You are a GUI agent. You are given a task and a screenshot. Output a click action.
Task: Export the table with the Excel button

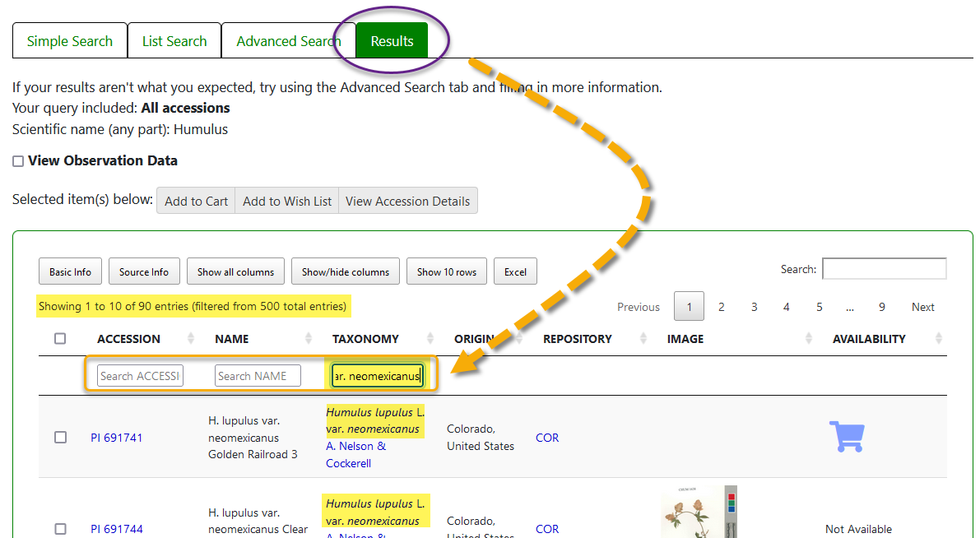pos(515,272)
